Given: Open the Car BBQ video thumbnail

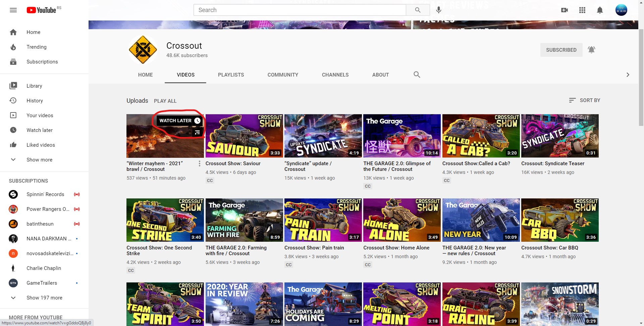Looking at the screenshot, I should pyautogui.click(x=560, y=220).
